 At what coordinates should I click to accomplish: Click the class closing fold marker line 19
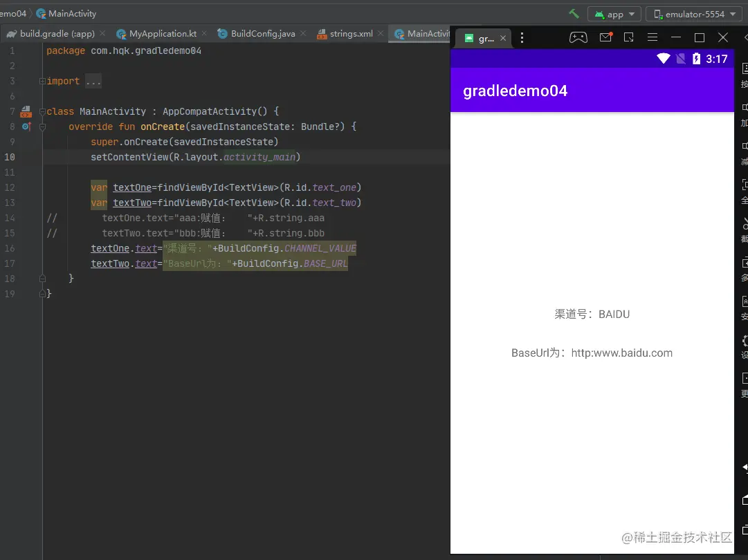(42, 294)
